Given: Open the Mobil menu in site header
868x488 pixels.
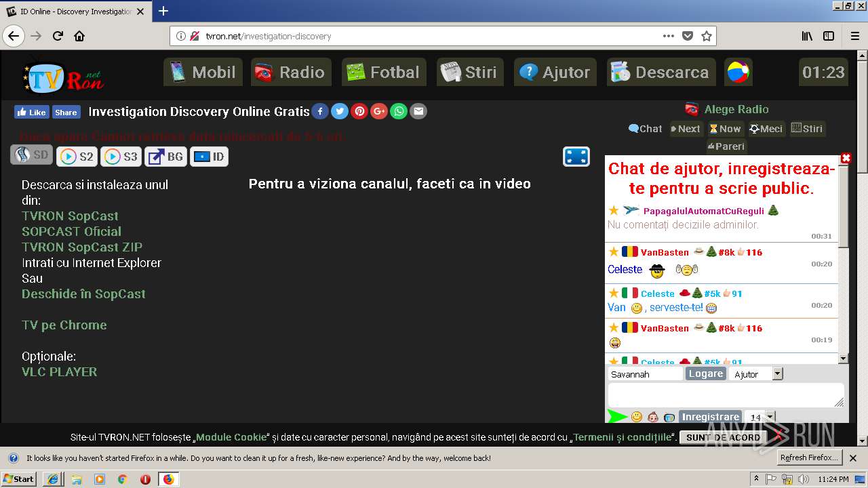Looking at the screenshot, I should (x=203, y=72).
